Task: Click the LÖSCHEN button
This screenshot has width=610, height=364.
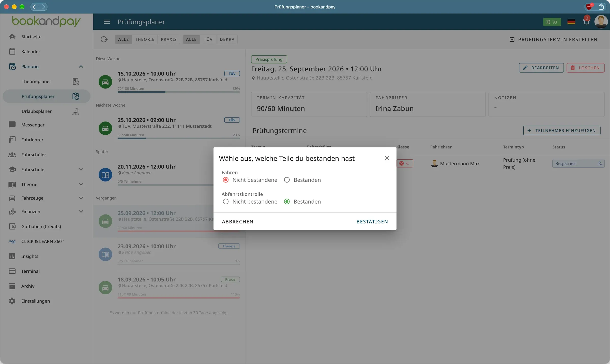Action: [x=585, y=68]
